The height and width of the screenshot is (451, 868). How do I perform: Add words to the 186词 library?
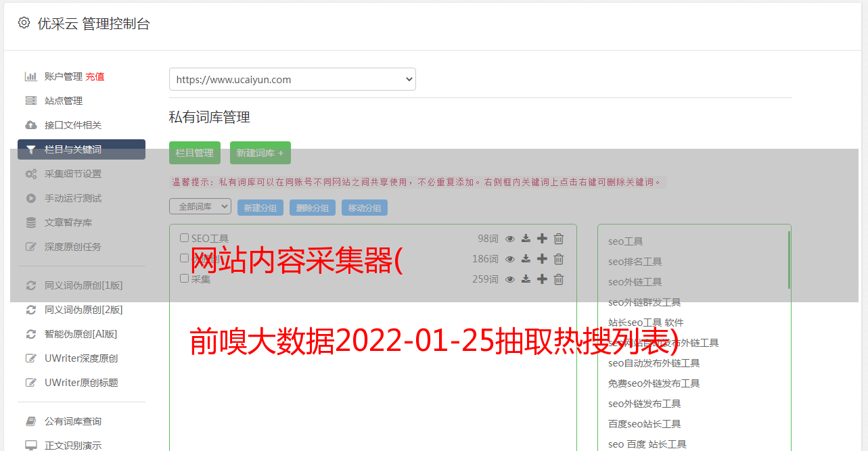coord(542,259)
